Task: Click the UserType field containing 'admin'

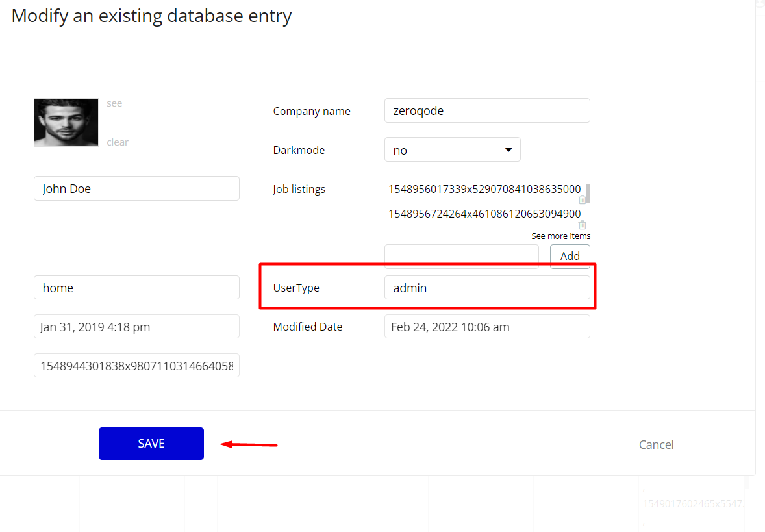Action: coord(487,288)
